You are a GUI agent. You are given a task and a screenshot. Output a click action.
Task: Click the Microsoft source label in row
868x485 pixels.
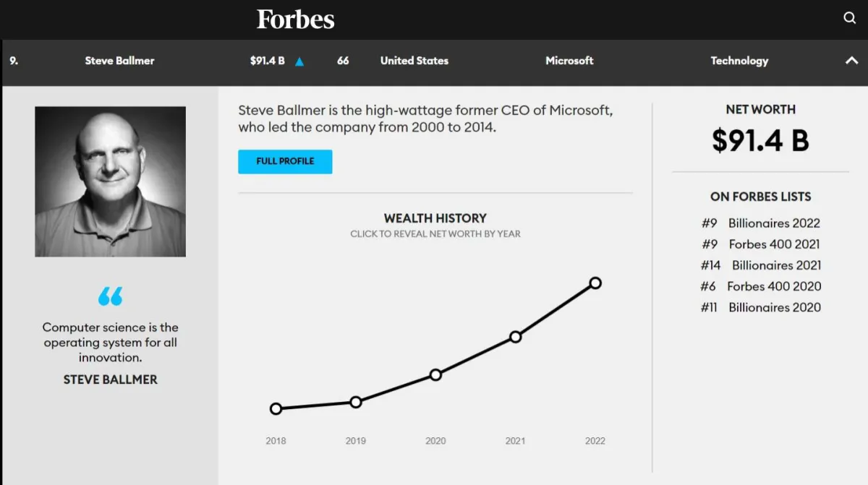click(x=569, y=61)
